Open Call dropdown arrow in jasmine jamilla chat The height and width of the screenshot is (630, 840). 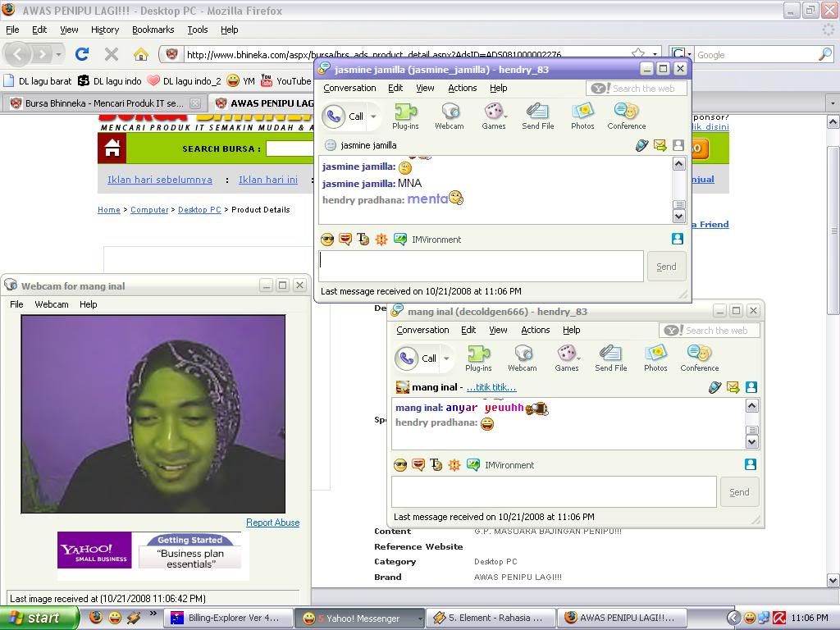coord(373,116)
